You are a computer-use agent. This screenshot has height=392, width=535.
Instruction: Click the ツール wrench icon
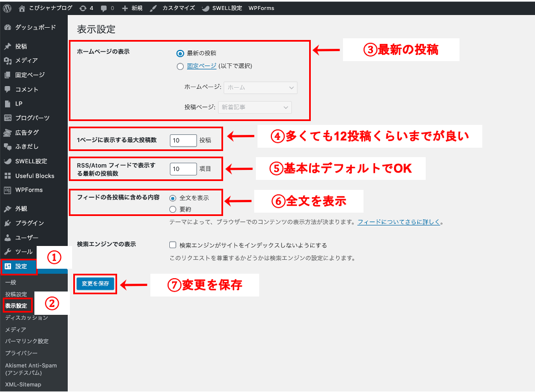[x=8, y=252]
